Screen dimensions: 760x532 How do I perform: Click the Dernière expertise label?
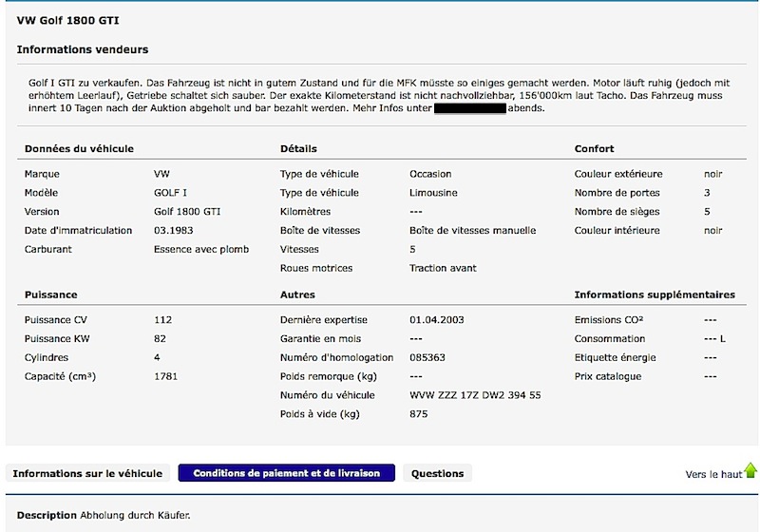coord(323,320)
